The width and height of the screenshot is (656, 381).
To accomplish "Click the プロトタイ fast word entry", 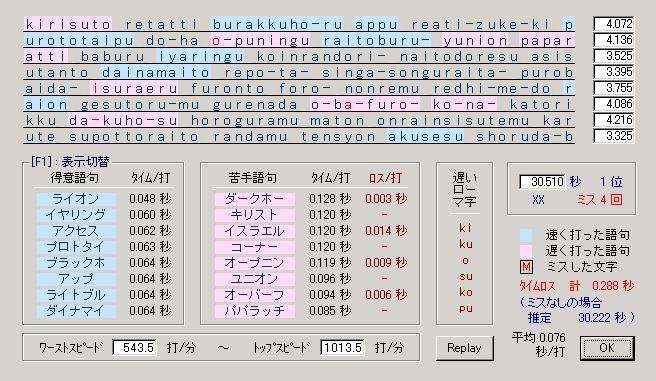I will (x=76, y=247).
